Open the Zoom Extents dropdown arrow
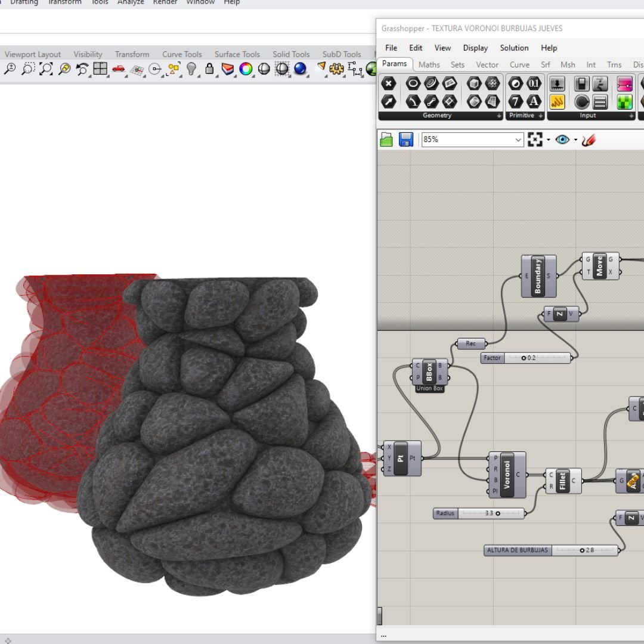 click(x=549, y=140)
